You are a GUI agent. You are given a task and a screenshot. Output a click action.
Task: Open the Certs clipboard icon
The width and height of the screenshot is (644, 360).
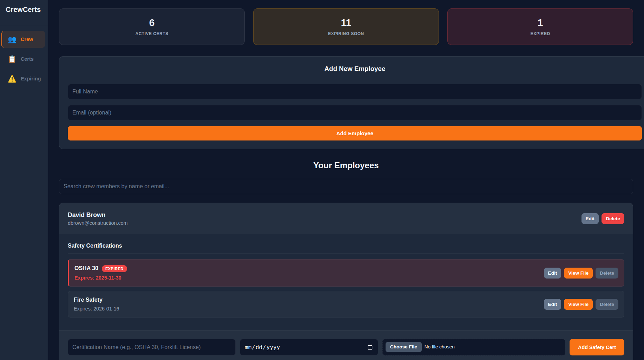click(x=12, y=59)
